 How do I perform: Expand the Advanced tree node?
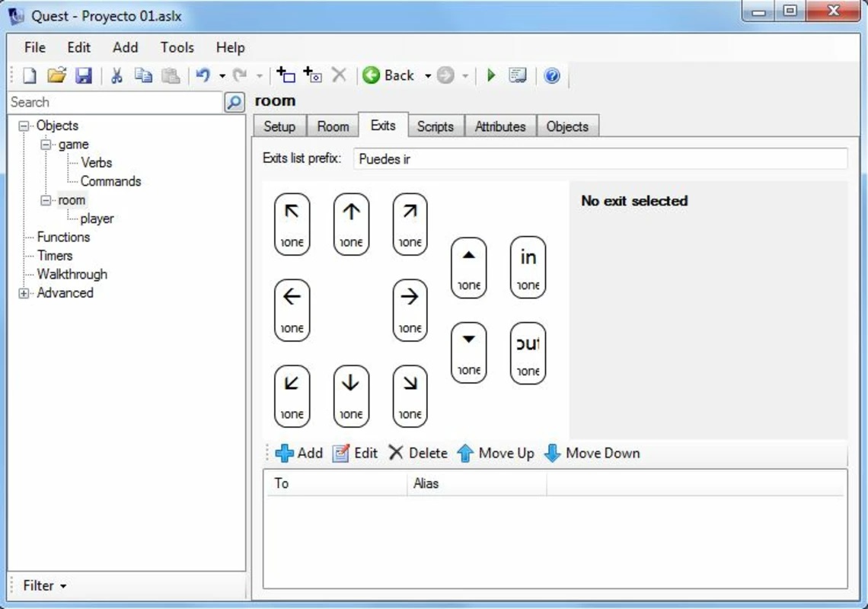24,293
